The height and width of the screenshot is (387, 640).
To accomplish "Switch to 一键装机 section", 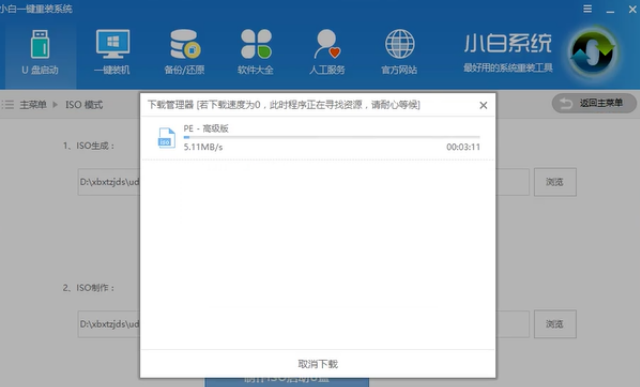I will point(112,52).
